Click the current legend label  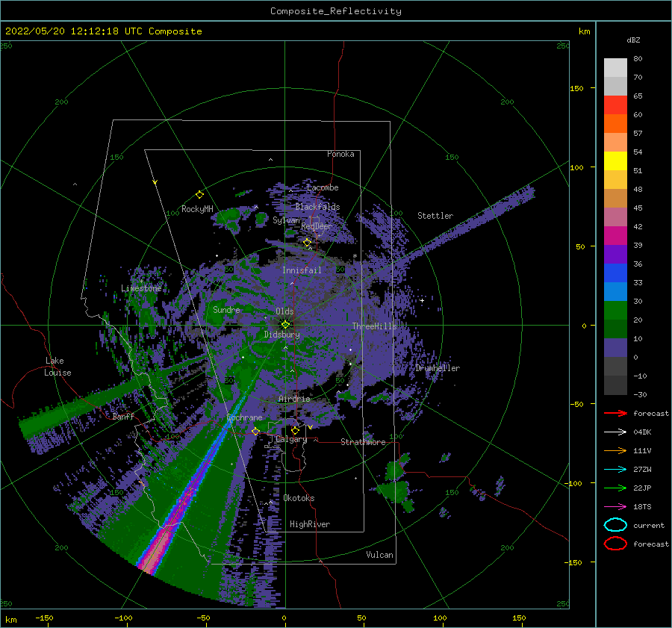(x=649, y=526)
